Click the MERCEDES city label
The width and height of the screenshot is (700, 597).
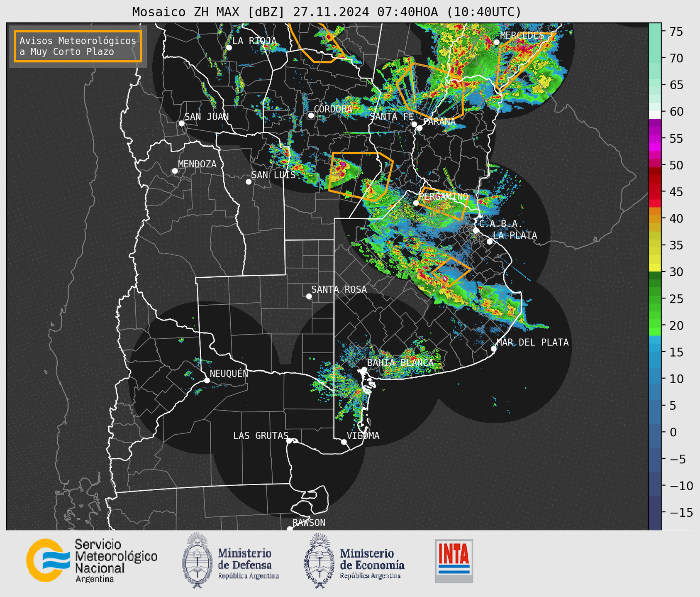(x=522, y=35)
